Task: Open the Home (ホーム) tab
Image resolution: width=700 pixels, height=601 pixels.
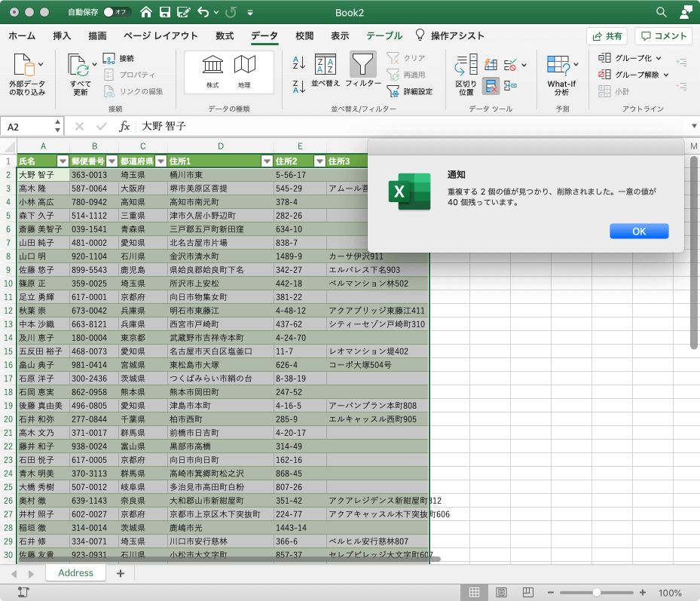Action: tap(22, 35)
